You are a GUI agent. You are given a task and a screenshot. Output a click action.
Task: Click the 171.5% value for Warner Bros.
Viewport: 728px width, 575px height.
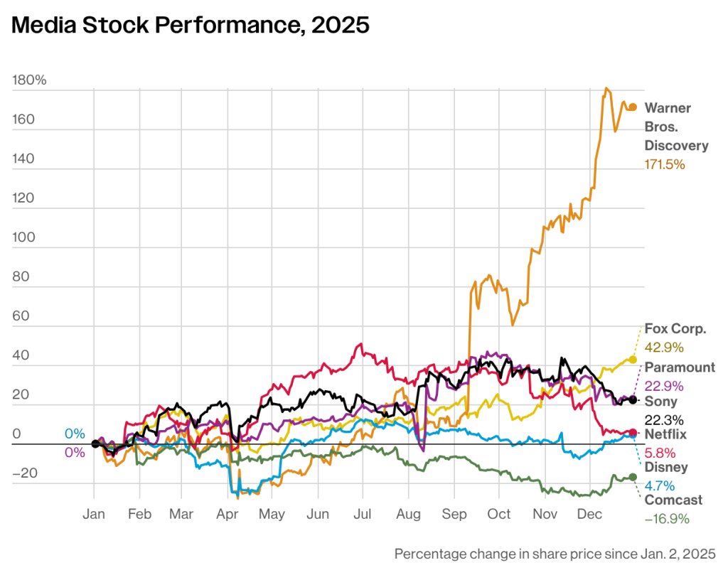click(665, 164)
